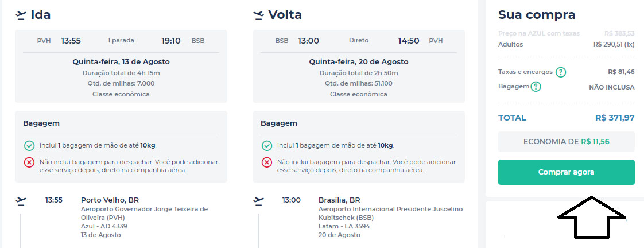Click the Volta landing plane icon
Viewport: 644px width, 248px height.
point(259,15)
